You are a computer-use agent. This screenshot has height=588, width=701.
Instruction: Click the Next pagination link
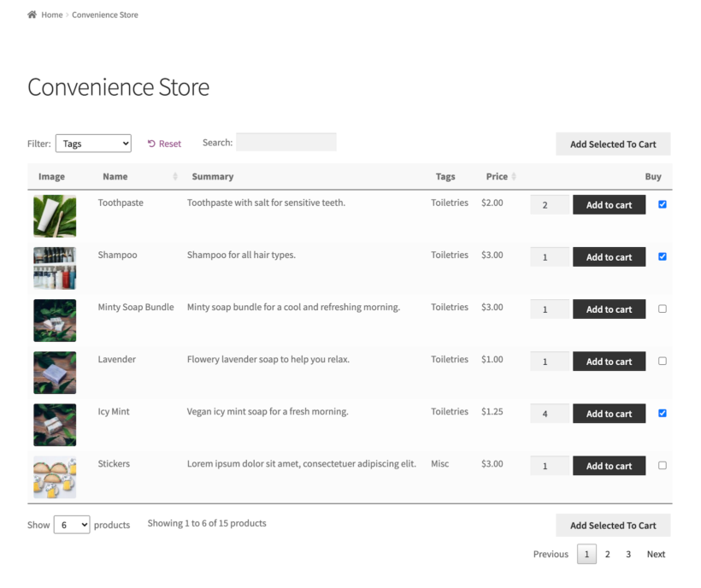point(655,554)
